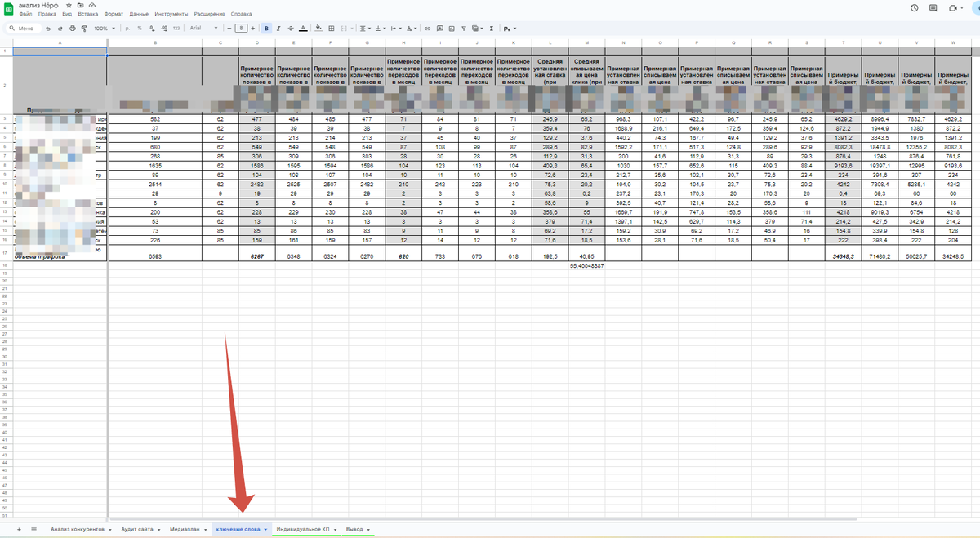Expand the arrow on ключевые слова tab
This screenshot has height=538, width=980.
[x=265, y=530]
